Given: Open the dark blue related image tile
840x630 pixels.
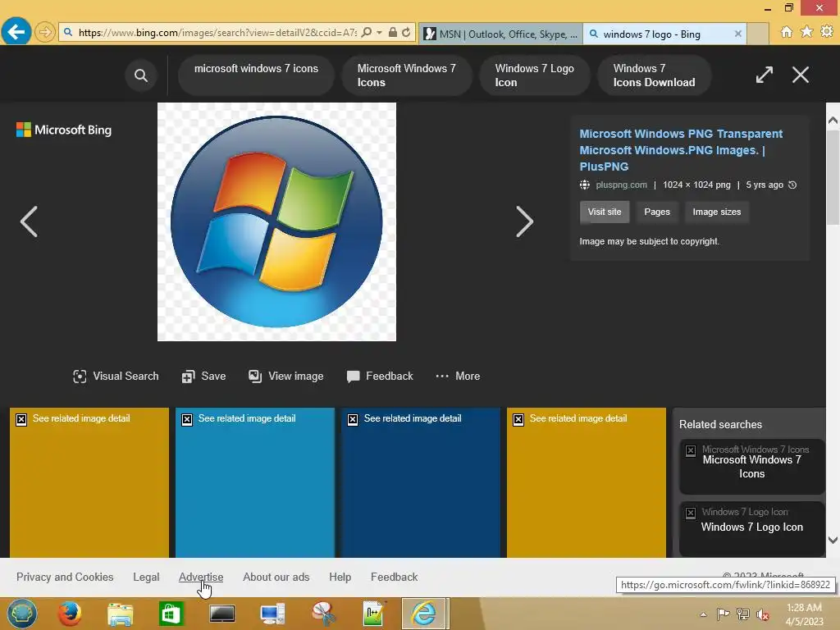Looking at the screenshot, I should (x=421, y=482).
